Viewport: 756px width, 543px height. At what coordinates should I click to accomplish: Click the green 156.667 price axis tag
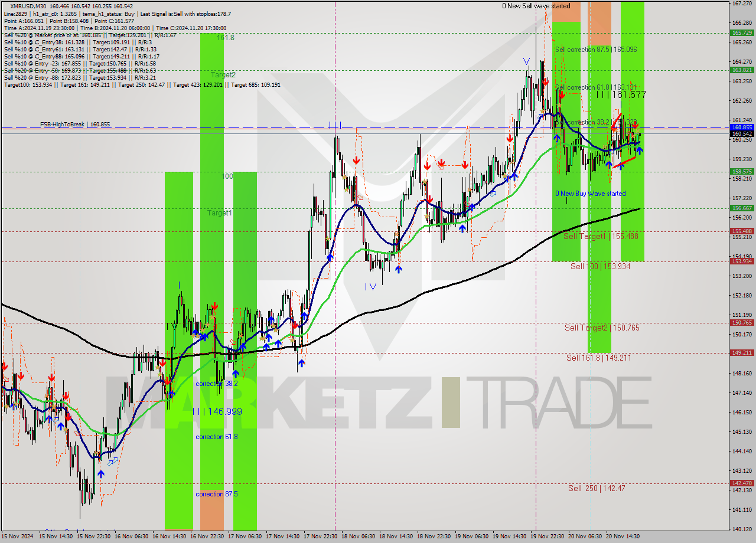point(742,208)
